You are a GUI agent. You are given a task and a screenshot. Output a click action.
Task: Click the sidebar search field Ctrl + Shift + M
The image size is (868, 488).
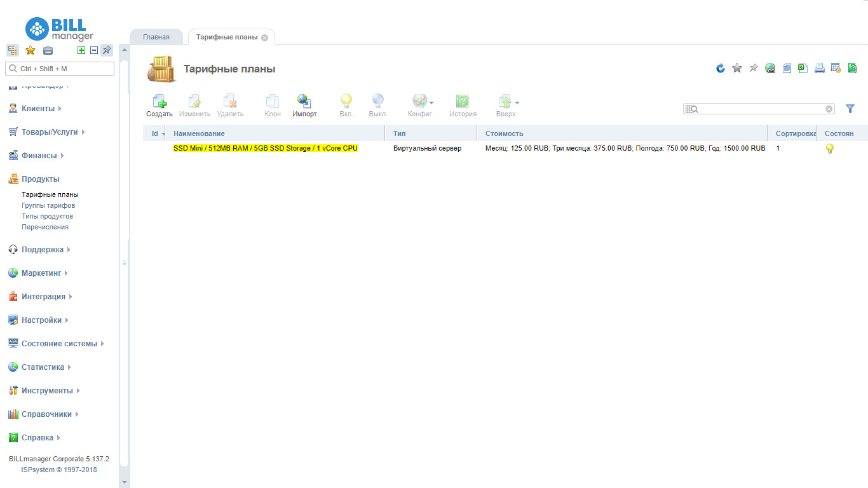(60, 69)
